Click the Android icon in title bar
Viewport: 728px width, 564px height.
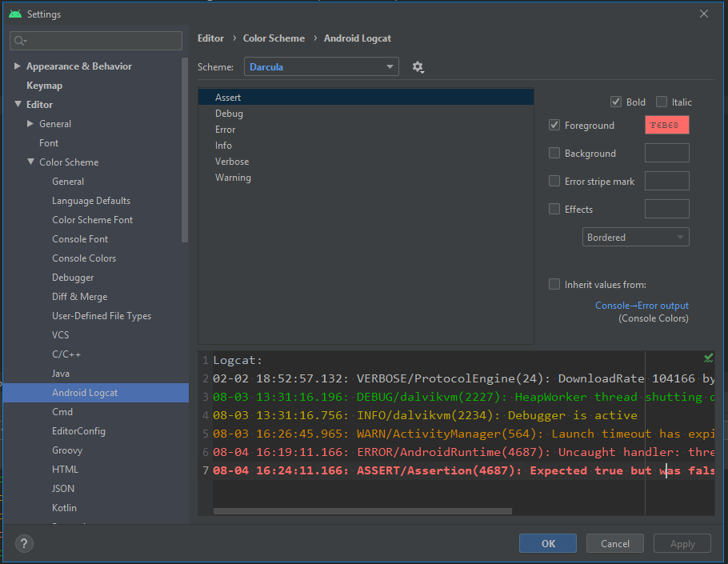pos(15,14)
